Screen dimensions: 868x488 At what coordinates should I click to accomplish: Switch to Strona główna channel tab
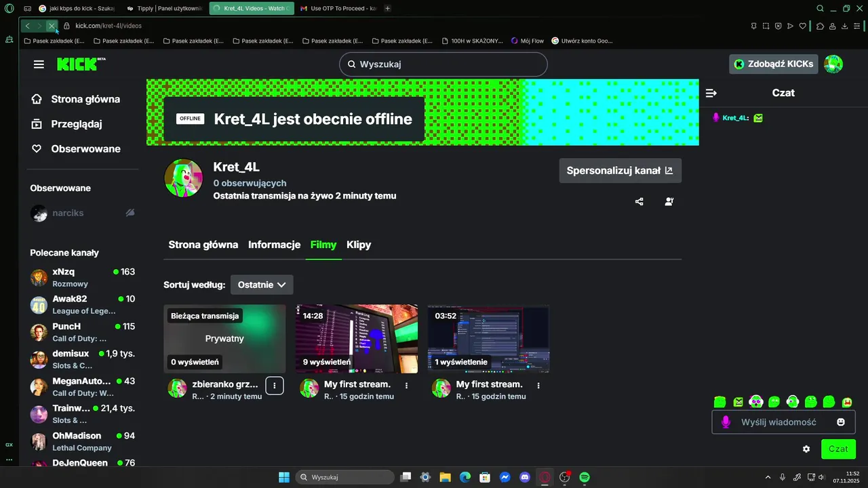(203, 245)
